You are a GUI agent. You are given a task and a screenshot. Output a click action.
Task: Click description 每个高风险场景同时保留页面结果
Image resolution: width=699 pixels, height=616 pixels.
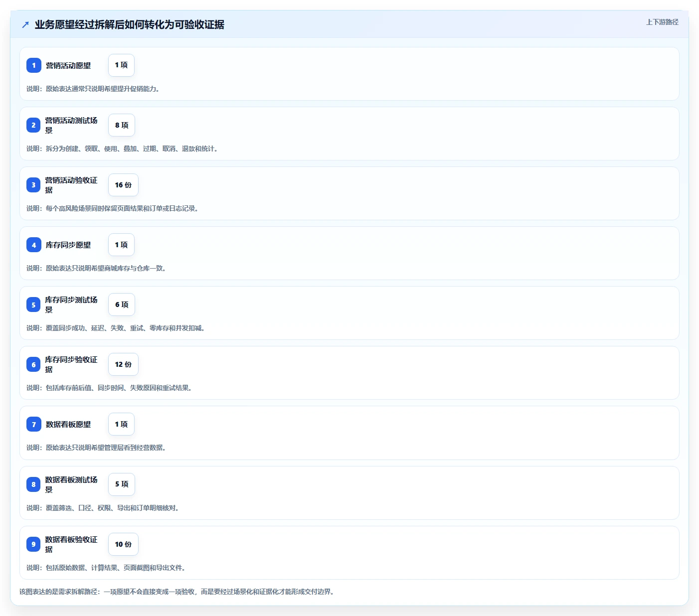pyautogui.click(x=112, y=208)
